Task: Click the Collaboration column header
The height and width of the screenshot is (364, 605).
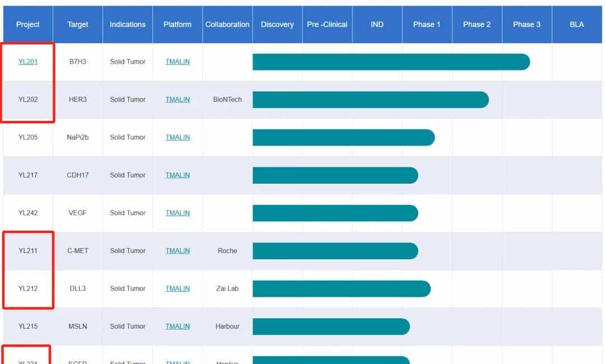Action: click(x=227, y=24)
